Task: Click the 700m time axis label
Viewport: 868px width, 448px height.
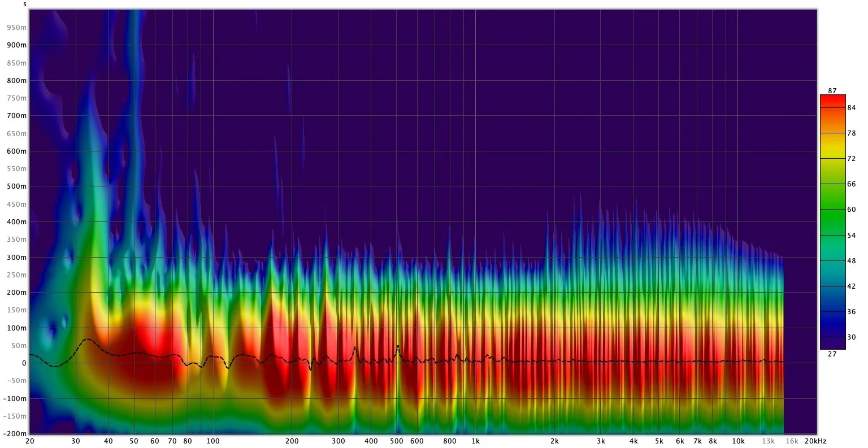Action: [x=17, y=116]
